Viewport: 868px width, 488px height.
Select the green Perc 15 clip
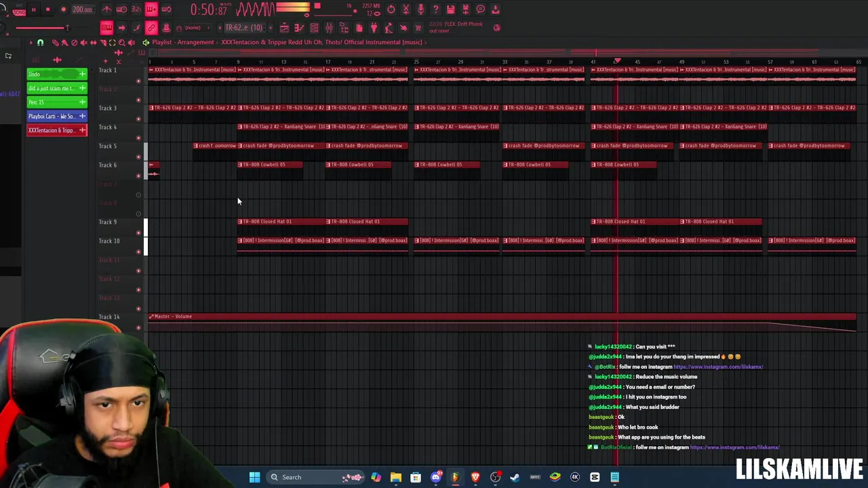click(x=57, y=102)
